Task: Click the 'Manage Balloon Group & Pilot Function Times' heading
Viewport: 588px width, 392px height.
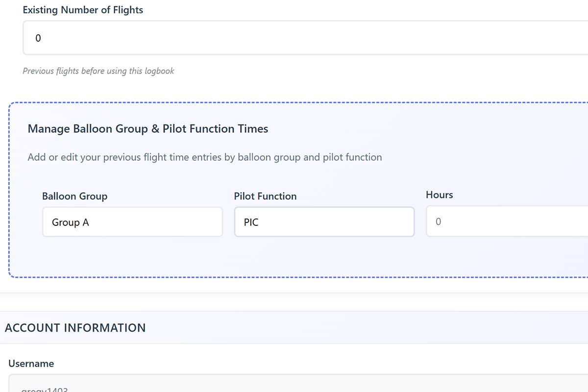Action: pyautogui.click(x=147, y=129)
